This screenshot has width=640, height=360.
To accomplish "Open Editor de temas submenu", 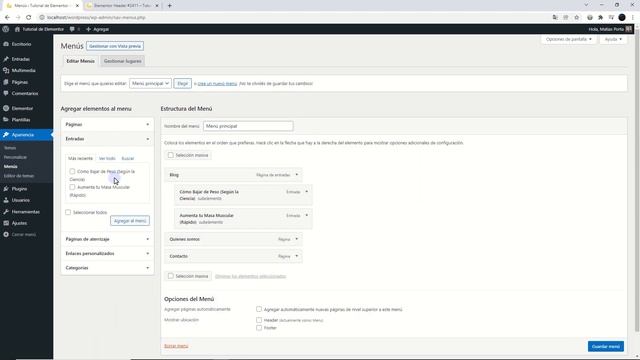I will pyautogui.click(x=19, y=176).
